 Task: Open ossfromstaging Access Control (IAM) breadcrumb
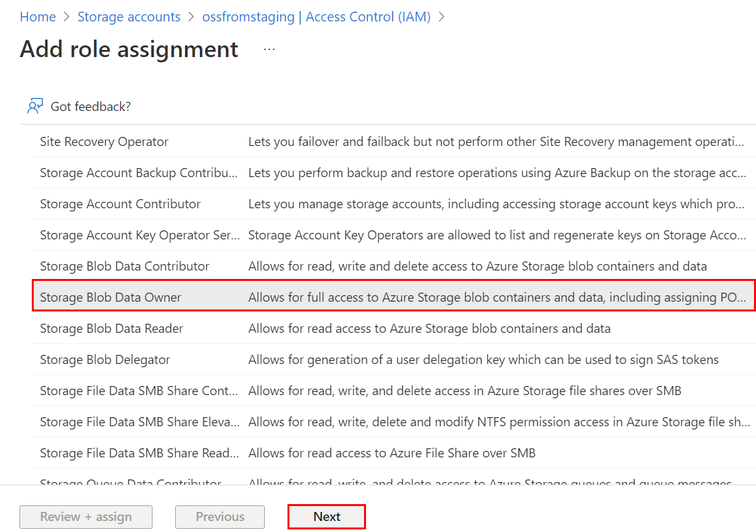click(316, 17)
